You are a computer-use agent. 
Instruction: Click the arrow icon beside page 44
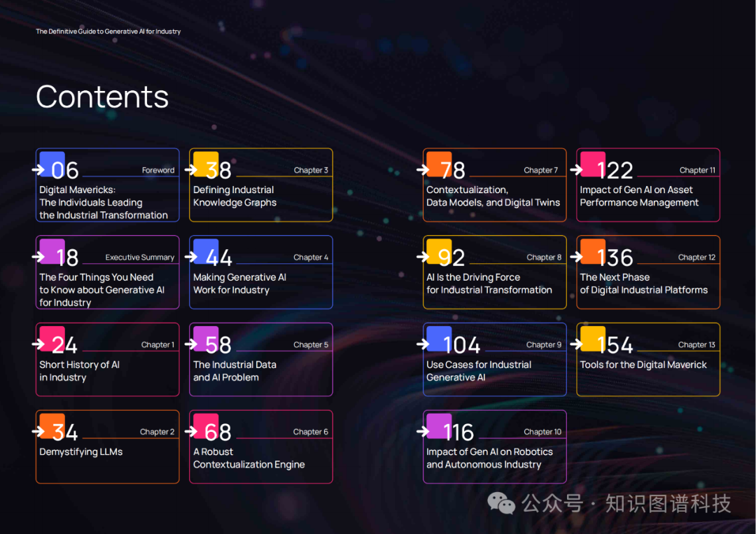pos(191,257)
